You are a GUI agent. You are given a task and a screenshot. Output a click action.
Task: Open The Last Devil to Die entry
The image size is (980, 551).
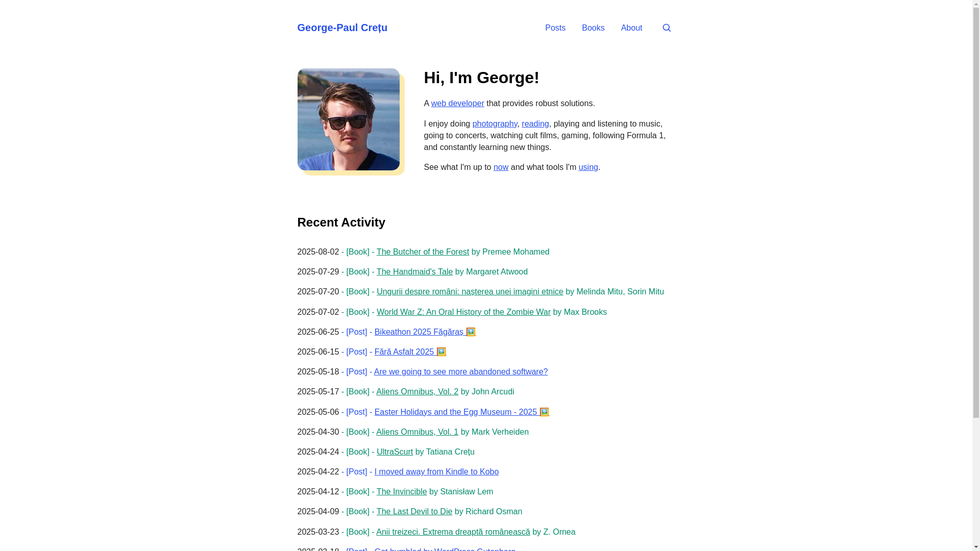pyautogui.click(x=414, y=512)
